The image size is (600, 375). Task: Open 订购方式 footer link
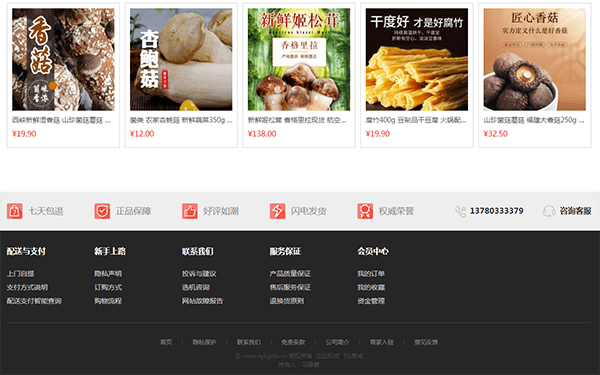108,287
